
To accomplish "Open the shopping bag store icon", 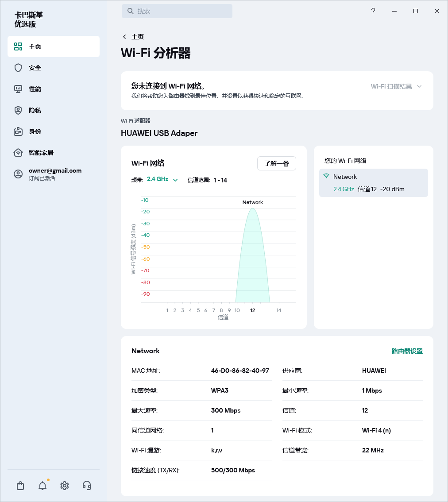I will [x=20, y=486].
